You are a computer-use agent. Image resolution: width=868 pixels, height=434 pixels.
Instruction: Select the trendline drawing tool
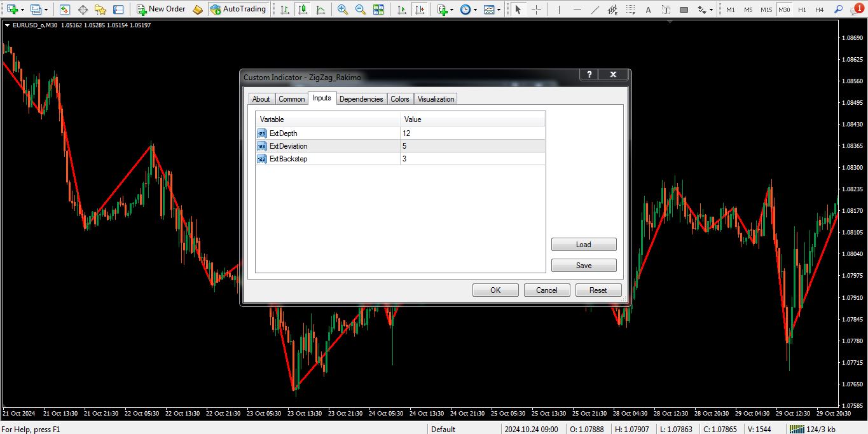(x=595, y=10)
